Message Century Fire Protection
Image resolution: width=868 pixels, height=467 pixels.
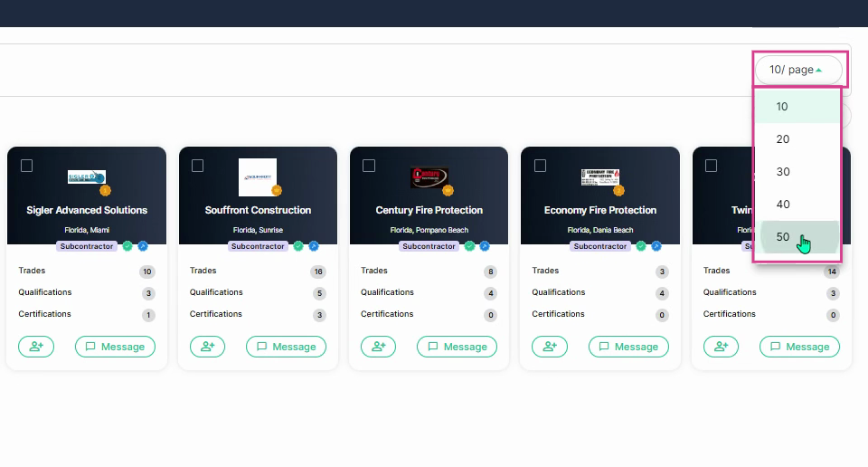click(x=458, y=347)
